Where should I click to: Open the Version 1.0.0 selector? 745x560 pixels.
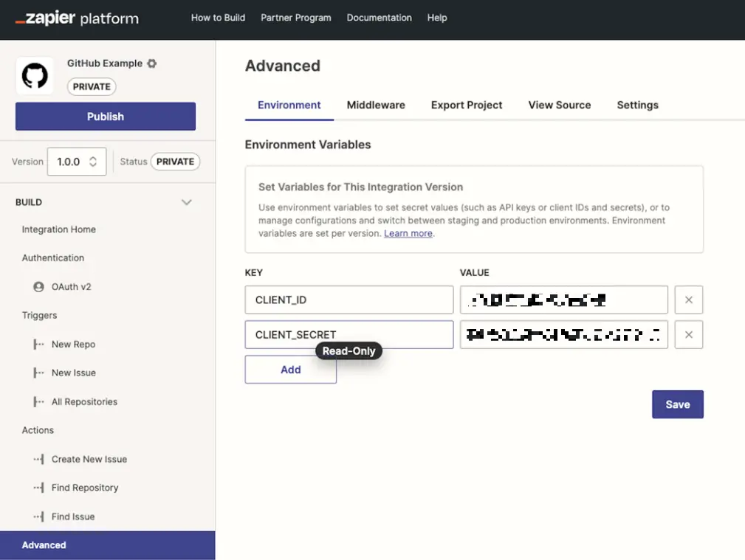pos(77,162)
